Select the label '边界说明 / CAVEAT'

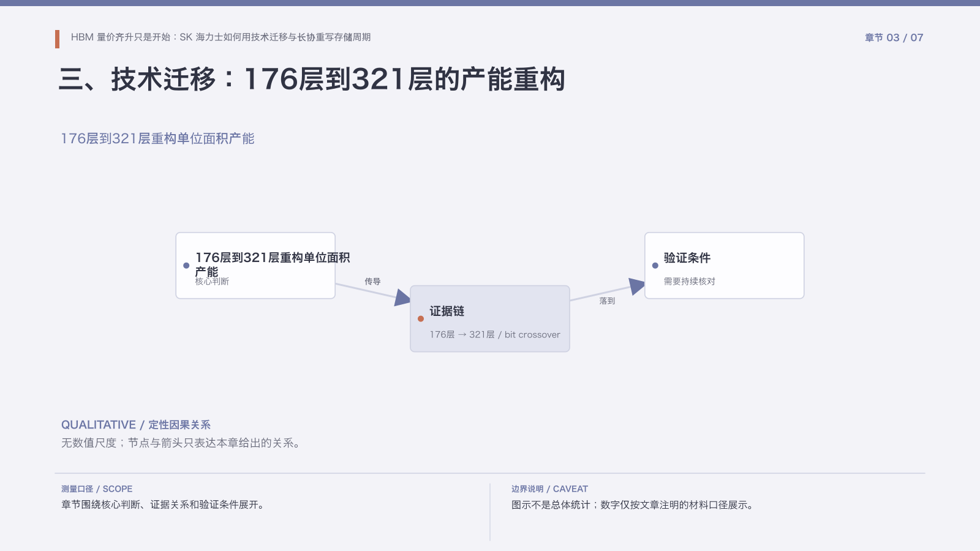point(549,489)
